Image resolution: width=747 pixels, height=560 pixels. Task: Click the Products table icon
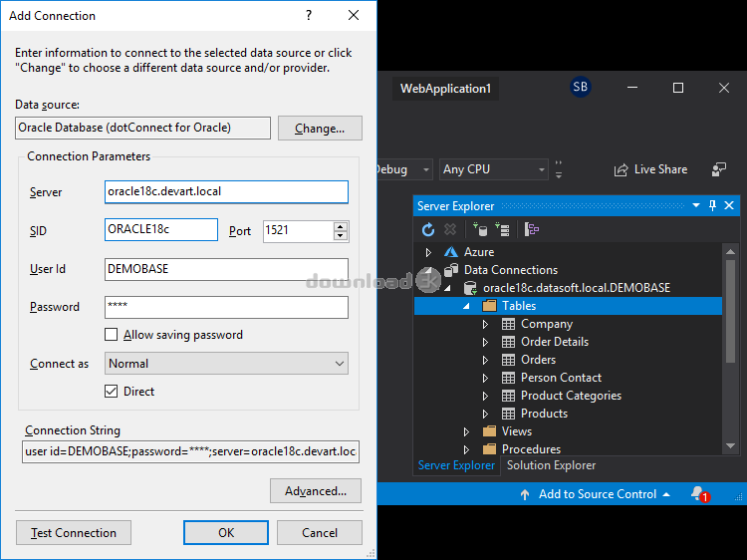click(508, 414)
